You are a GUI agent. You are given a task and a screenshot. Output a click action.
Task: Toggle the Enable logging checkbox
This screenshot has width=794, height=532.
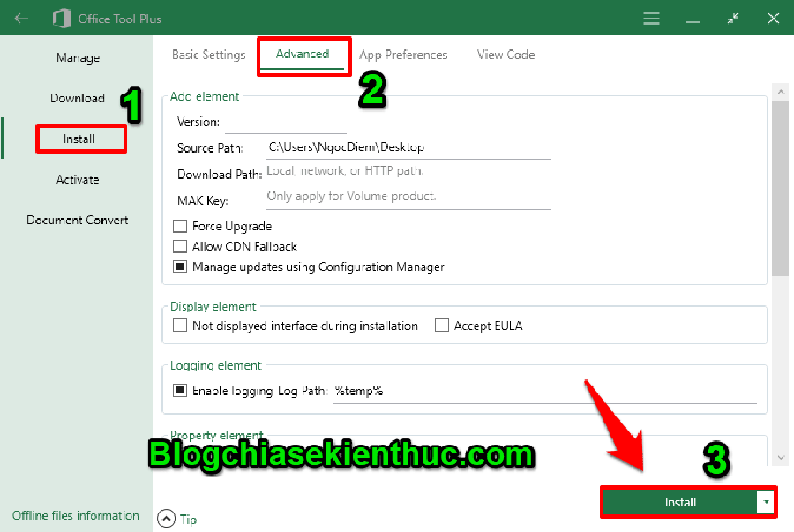tap(180, 390)
